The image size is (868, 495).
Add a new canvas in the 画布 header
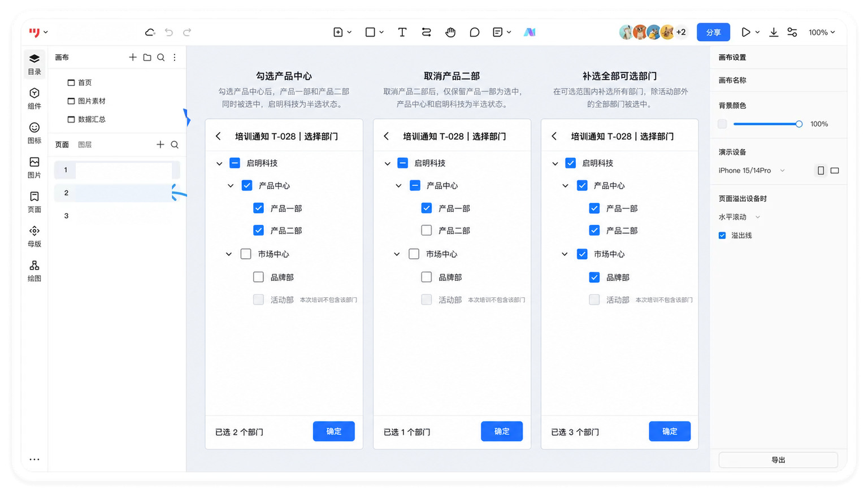[x=133, y=57]
